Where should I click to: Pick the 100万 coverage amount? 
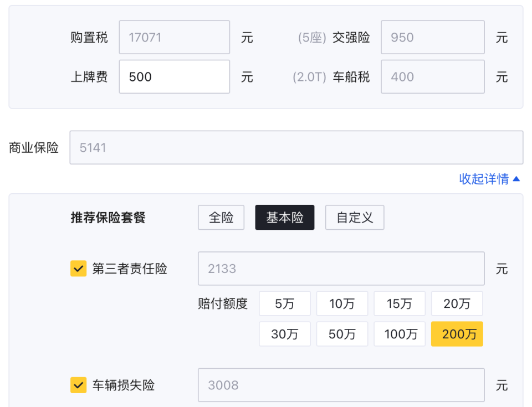(400, 334)
